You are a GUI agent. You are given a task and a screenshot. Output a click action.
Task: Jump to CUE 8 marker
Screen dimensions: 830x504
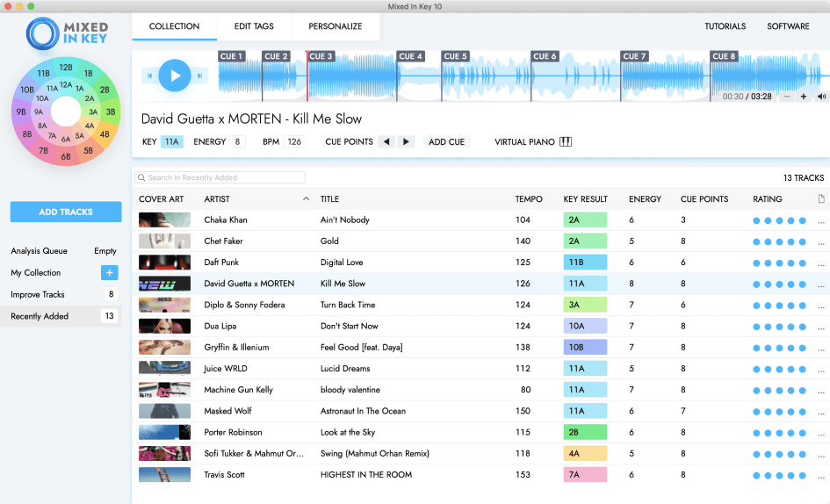click(x=724, y=56)
